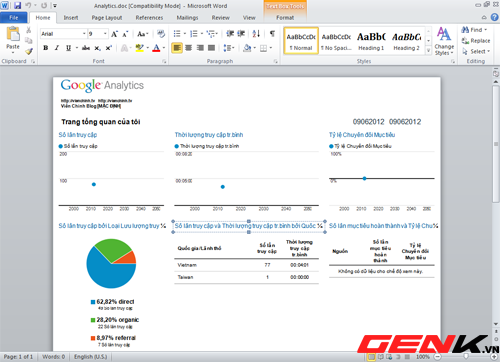500x362 pixels.
Task: Center align the text
Action: tap(189, 48)
